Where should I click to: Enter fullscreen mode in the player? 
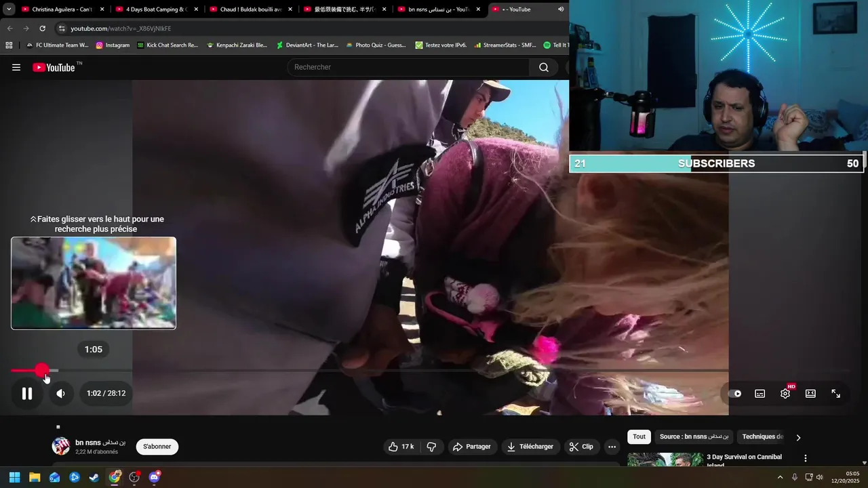pos(836,393)
